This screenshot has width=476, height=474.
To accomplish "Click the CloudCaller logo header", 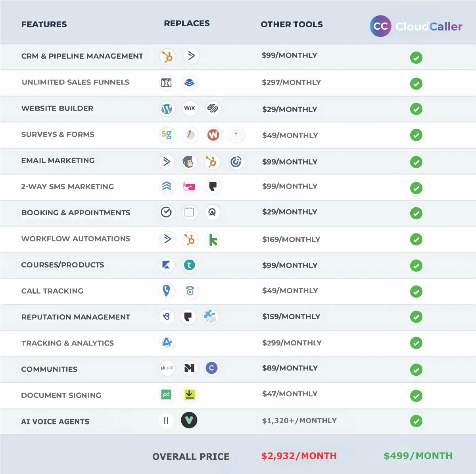I will pyautogui.click(x=416, y=26).
